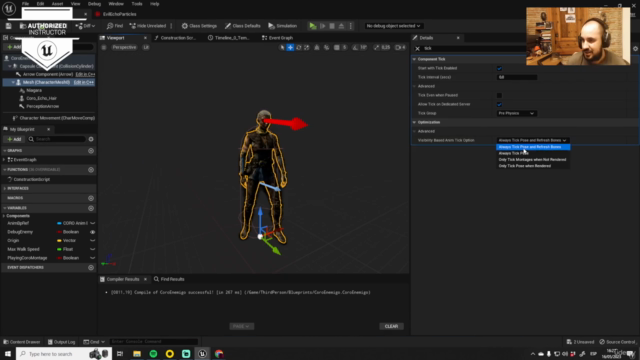This screenshot has height=360, width=640.
Task: Open ConstructionScript function
Action: point(31,179)
